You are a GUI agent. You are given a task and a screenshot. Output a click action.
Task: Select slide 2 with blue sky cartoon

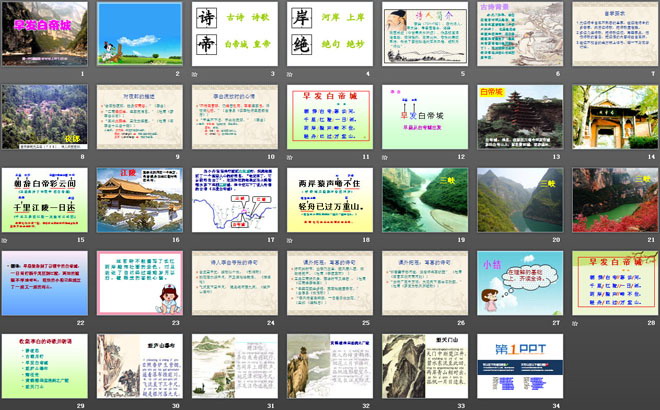[x=140, y=34]
